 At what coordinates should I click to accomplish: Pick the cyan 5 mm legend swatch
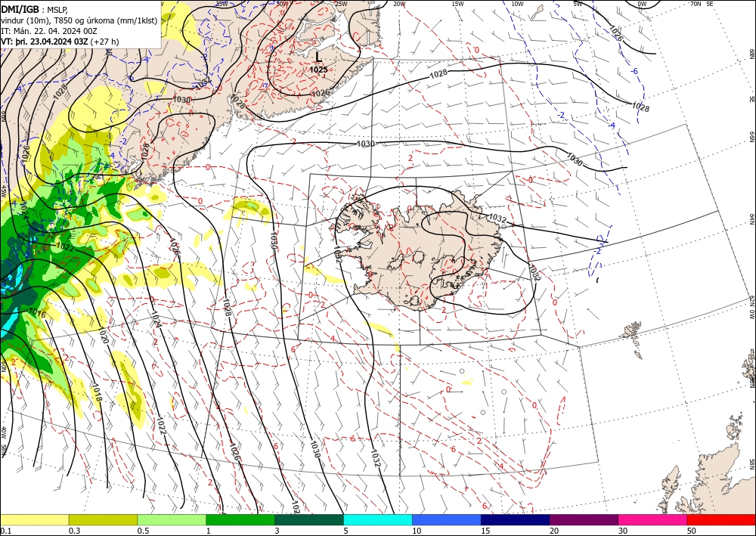378,519
